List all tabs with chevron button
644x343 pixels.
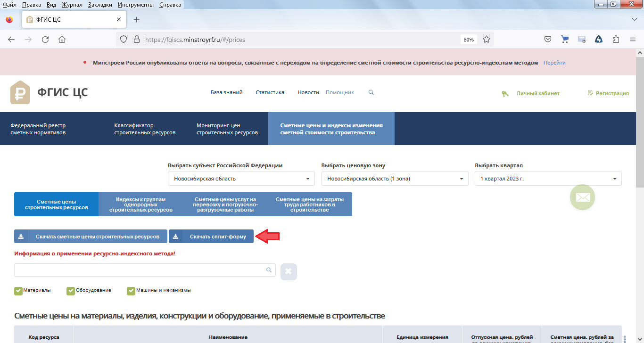(634, 19)
